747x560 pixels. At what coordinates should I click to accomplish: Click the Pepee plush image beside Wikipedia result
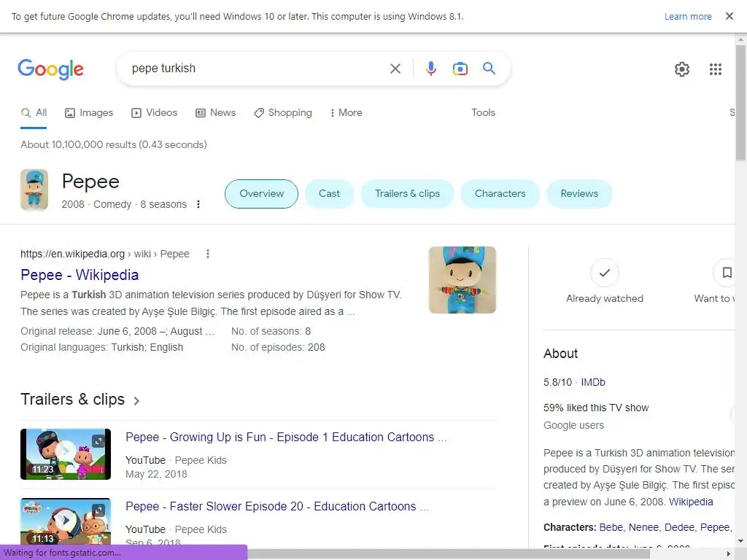(x=462, y=280)
